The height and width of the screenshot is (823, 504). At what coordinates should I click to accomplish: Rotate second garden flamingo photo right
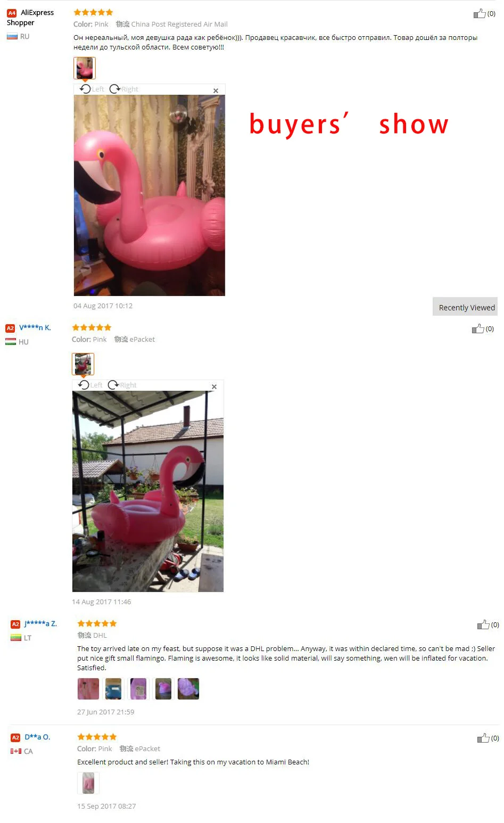(122, 385)
